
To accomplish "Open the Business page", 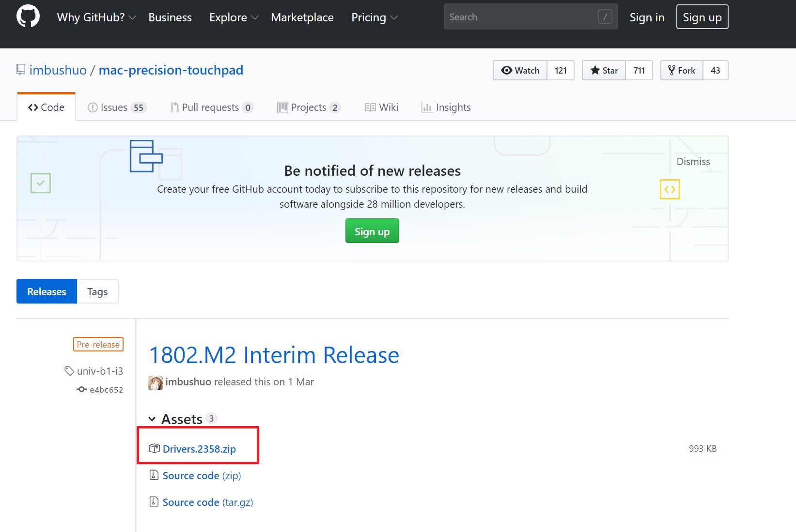I will (x=170, y=17).
